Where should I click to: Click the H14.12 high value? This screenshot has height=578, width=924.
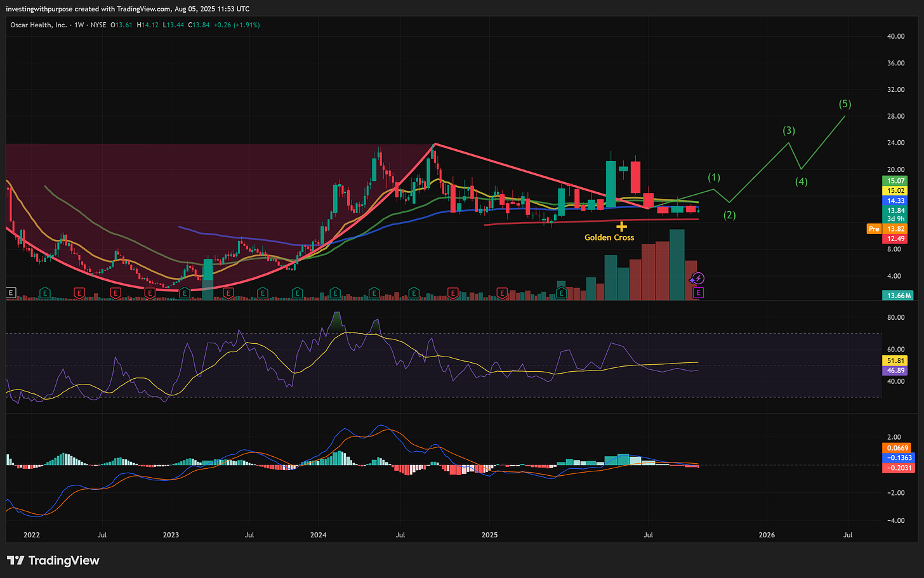coord(148,25)
